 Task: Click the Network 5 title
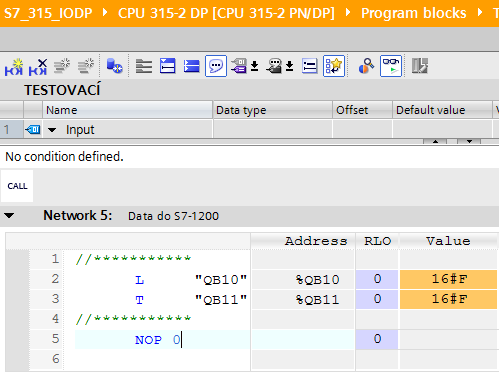pyautogui.click(x=77, y=215)
